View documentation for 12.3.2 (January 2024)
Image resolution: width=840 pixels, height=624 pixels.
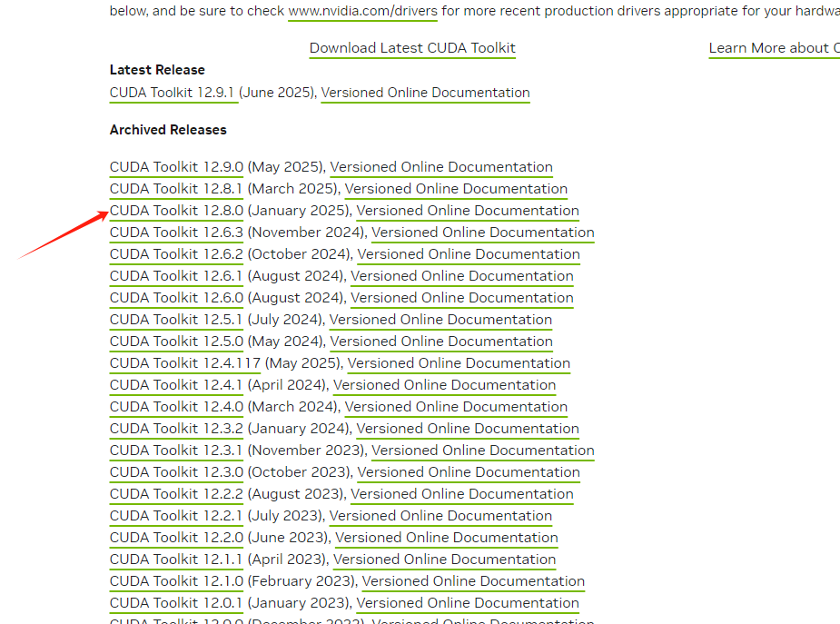click(x=468, y=429)
